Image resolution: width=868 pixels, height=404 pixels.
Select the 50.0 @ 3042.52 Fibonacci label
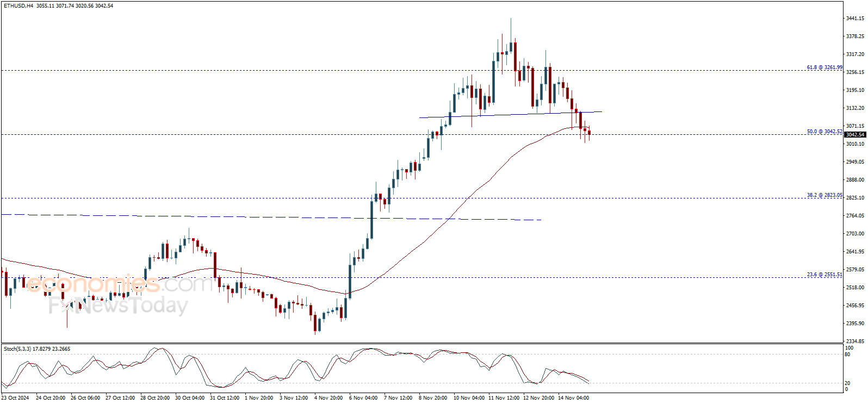(x=824, y=132)
